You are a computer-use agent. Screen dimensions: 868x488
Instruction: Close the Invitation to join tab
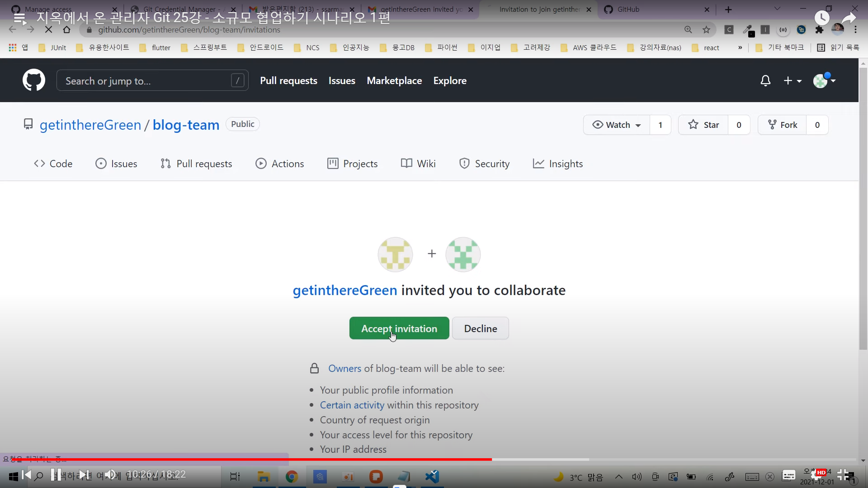click(x=589, y=9)
